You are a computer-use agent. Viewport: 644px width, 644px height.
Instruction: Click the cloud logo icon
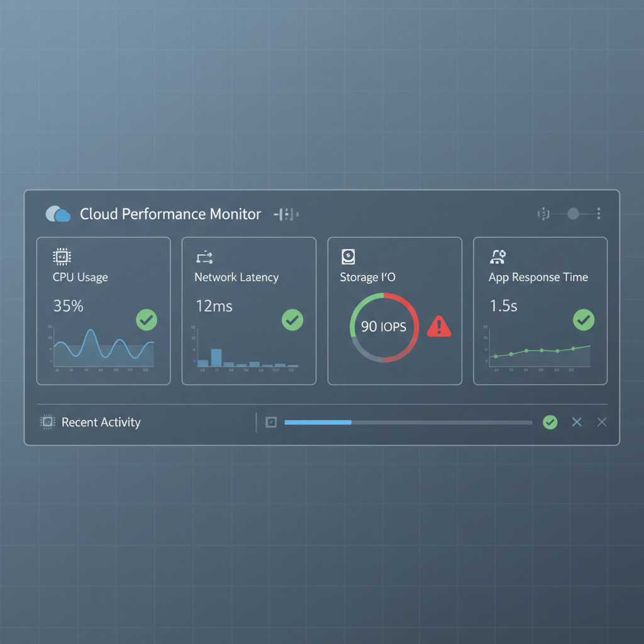pyautogui.click(x=57, y=214)
